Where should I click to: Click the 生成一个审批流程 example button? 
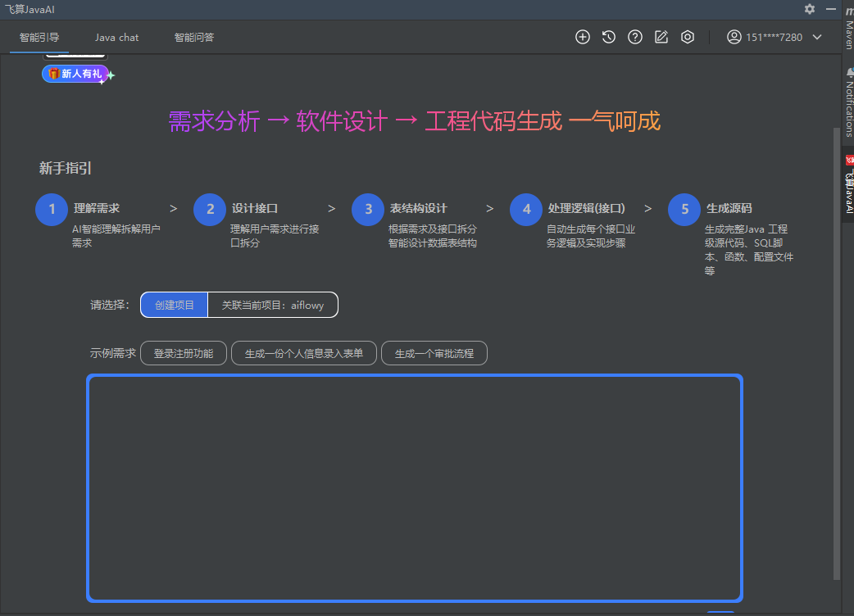tap(434, 353)
